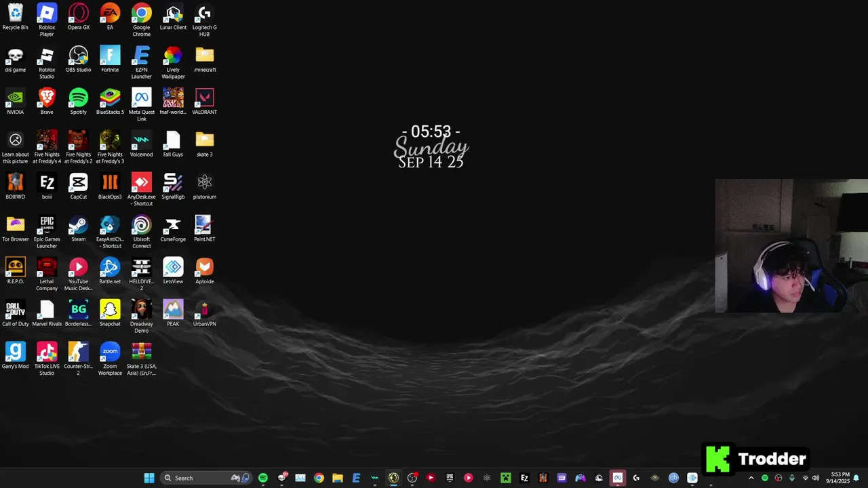Screen dimensions: 868x488
Task: Select AnyDesk.exe shortcut on desktop
Action: [141, 190]
